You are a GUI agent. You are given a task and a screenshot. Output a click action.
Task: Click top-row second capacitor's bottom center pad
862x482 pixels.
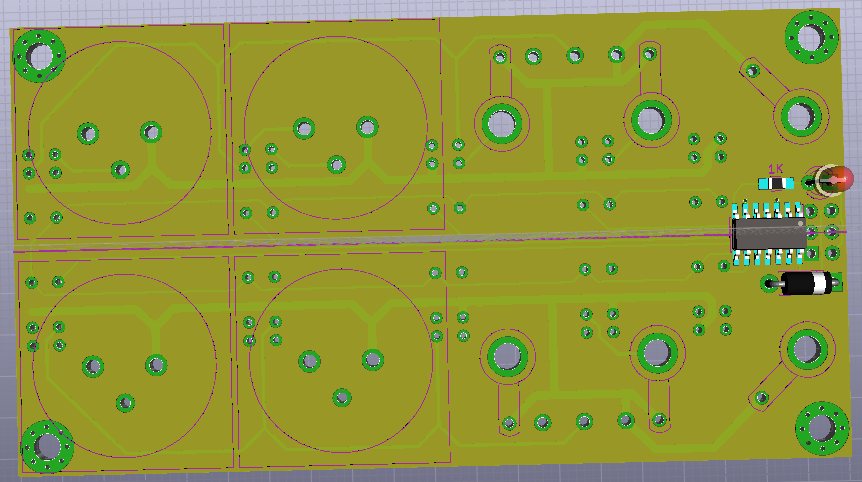coord(337,164)
